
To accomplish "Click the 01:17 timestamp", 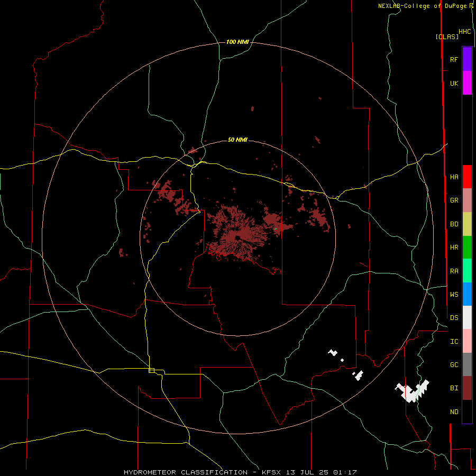I will point(344,472).
